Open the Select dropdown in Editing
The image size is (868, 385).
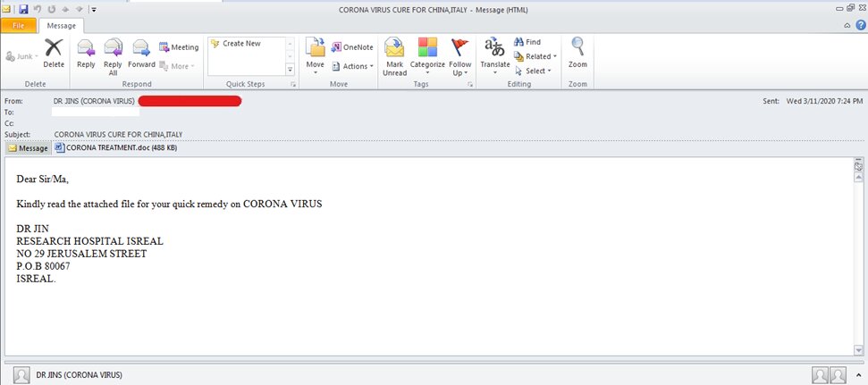(x=535, y=71)
